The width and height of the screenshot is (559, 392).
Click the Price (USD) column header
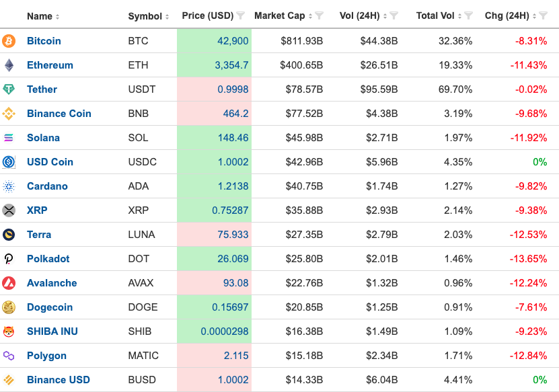click(208, 15)
